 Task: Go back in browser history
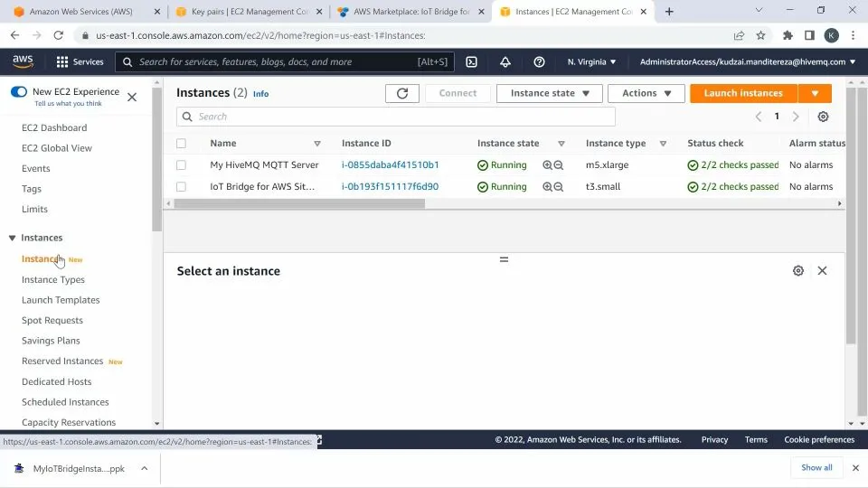(15, 35)
